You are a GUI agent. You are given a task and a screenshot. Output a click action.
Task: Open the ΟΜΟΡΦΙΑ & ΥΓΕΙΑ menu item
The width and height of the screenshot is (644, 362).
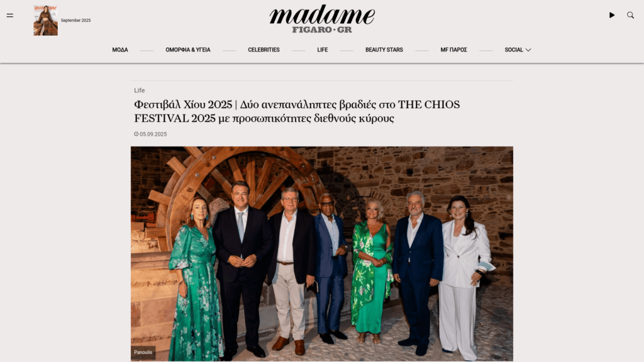coord(187,50)
